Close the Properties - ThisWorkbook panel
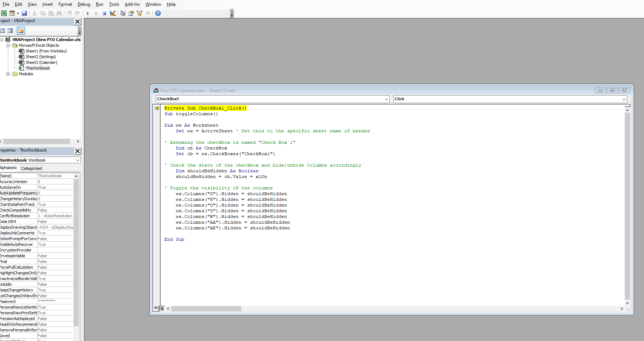This screenshot has height=341, width=644. pyautogui.click(x=77, y=151)
